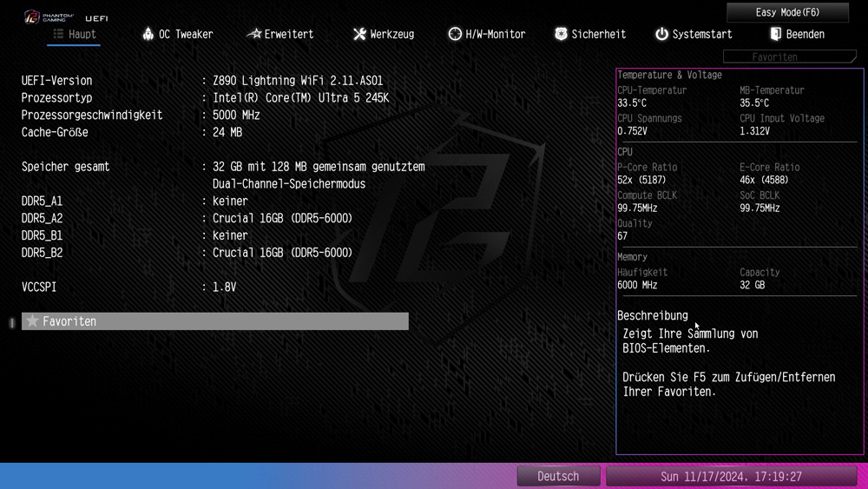Click the VCCSPI value 1.8V
Screen dimensions: 868x489
224,287
